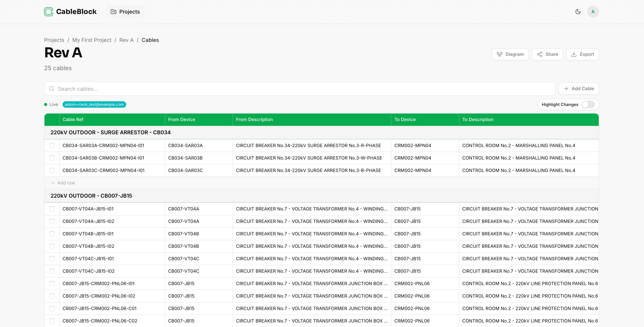Open the Diagram view icon

coord(500,54)
